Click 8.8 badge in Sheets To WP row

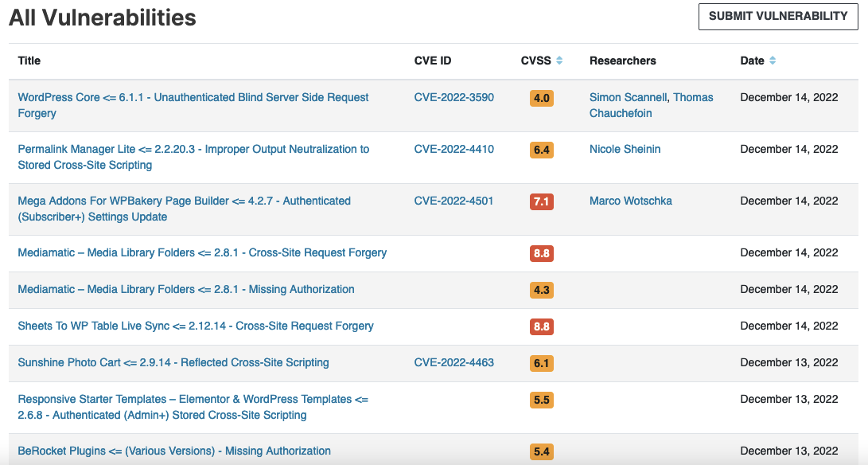click(x=541, y=326)
